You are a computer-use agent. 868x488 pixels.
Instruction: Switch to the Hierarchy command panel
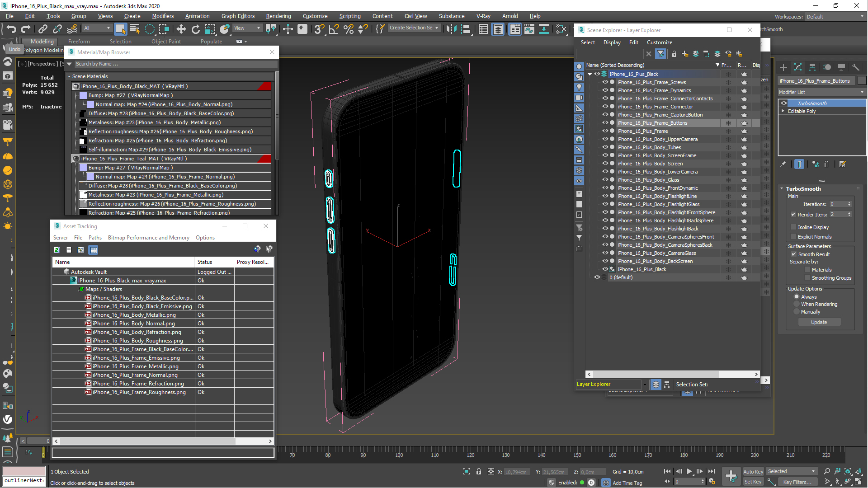[812, 67]
